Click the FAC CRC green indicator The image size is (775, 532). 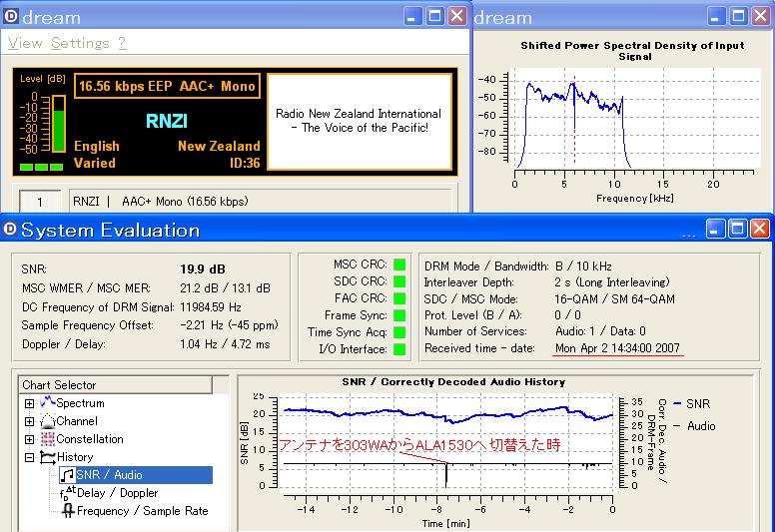pyautogui.click(x=399, y=298)
